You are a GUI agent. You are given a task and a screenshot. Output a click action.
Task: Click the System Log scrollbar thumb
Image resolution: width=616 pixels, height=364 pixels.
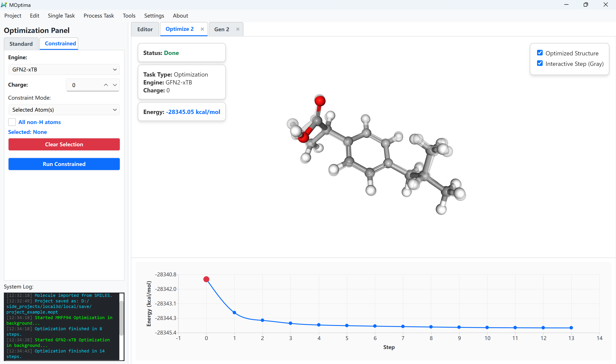(x=121, y=318)
